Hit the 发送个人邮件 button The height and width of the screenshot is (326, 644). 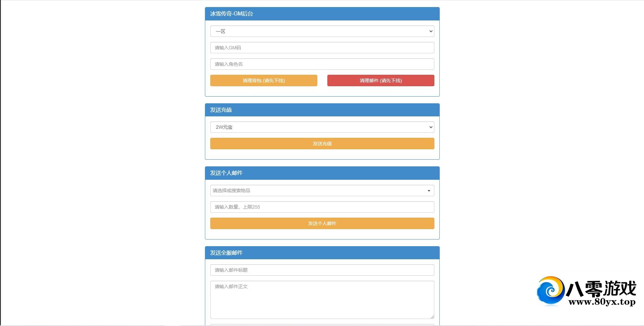(322, 223)
